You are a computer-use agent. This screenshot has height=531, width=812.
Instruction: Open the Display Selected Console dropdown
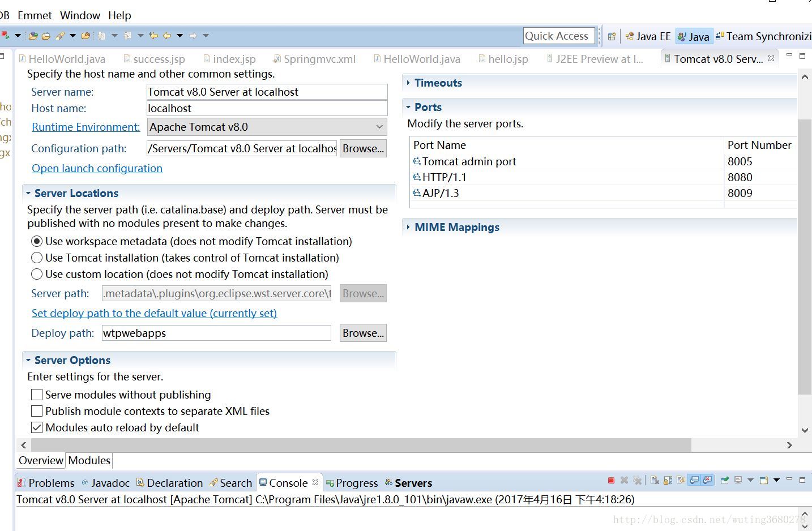(x=750, y=480)
